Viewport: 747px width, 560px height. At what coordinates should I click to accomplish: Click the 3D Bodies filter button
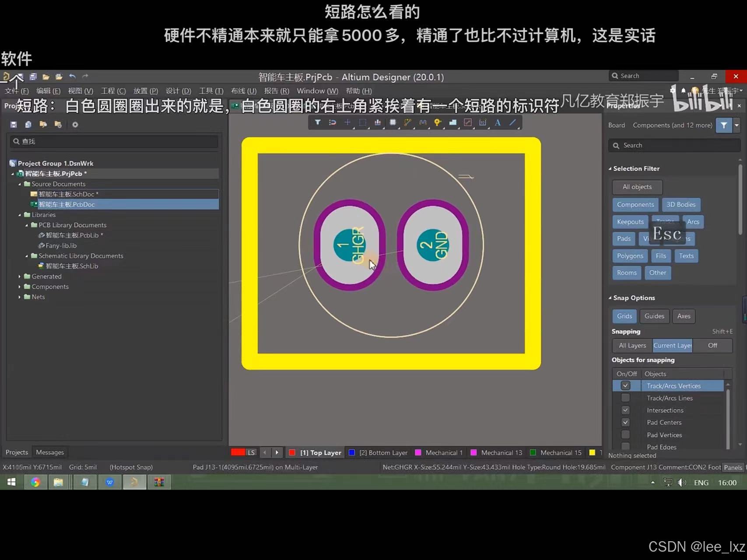pyautogui.click(x=681, y=205)
